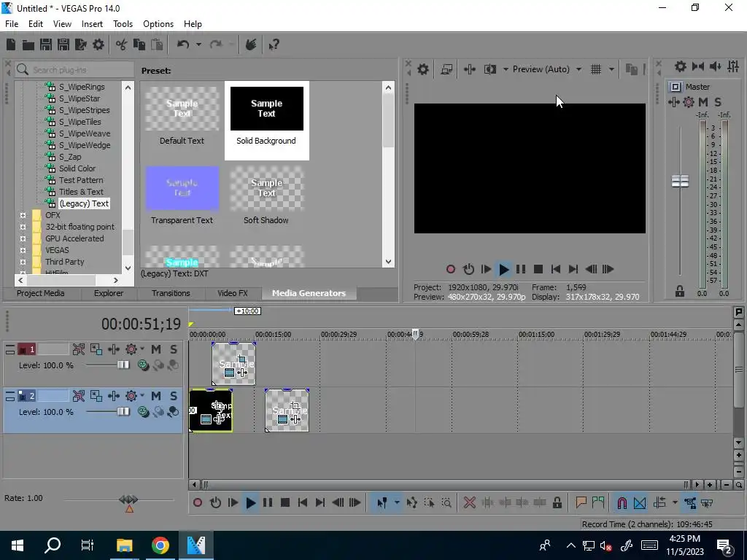747x560 pixels.
Task: Lock event with padlock icon in timeline toolbar
Action: (557, 503)
